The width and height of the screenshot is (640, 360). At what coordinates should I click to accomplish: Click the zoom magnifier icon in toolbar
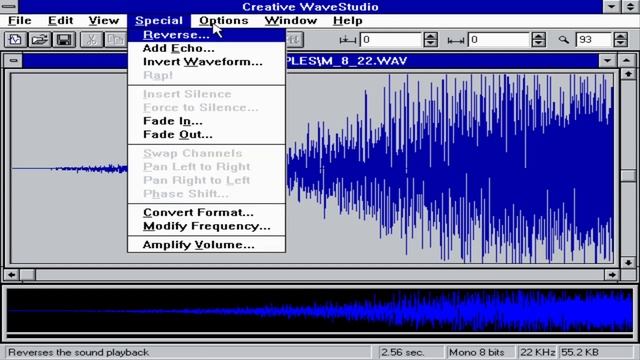(x=564, y=40)
